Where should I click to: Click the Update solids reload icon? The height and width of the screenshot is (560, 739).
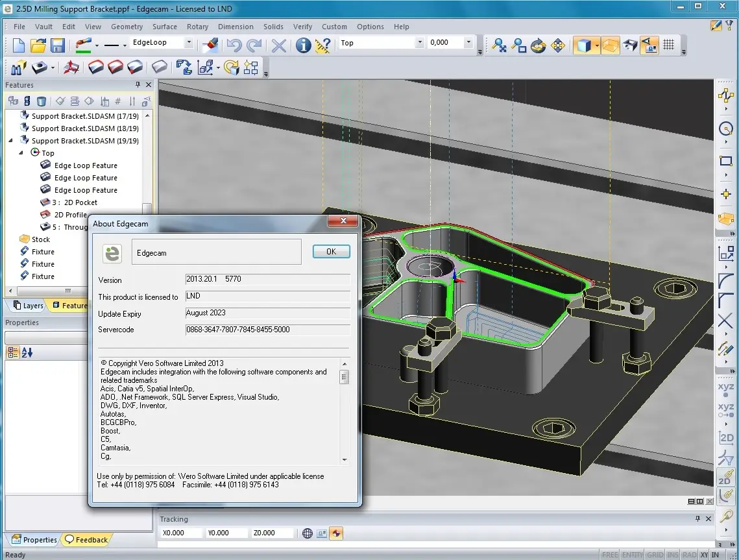click(232, 68)
